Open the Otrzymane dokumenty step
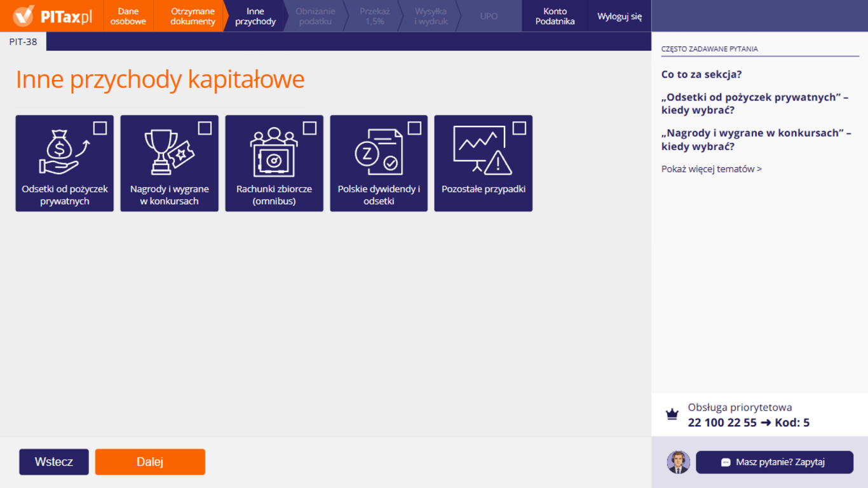Image resolution: width=868 pixels, height=488 pixels. coord(193,17)
